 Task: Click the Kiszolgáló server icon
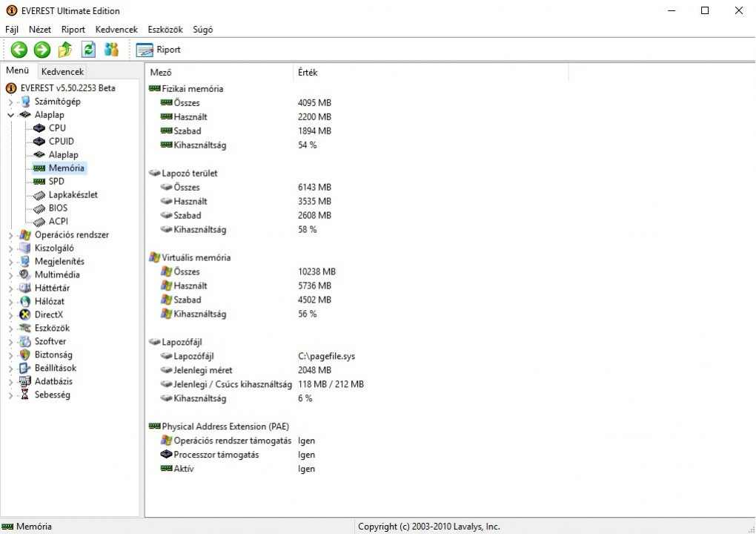coord(25,248)
